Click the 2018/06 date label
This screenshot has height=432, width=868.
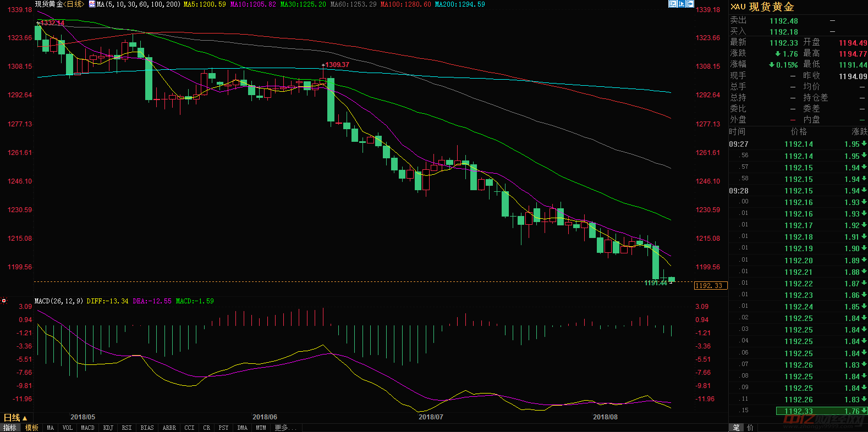pos(265,417)
